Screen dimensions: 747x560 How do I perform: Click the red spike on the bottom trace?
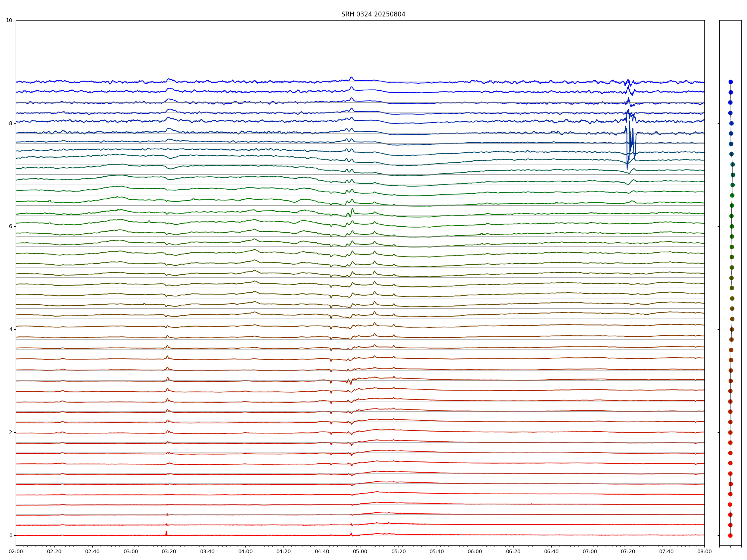pos(167,533)
